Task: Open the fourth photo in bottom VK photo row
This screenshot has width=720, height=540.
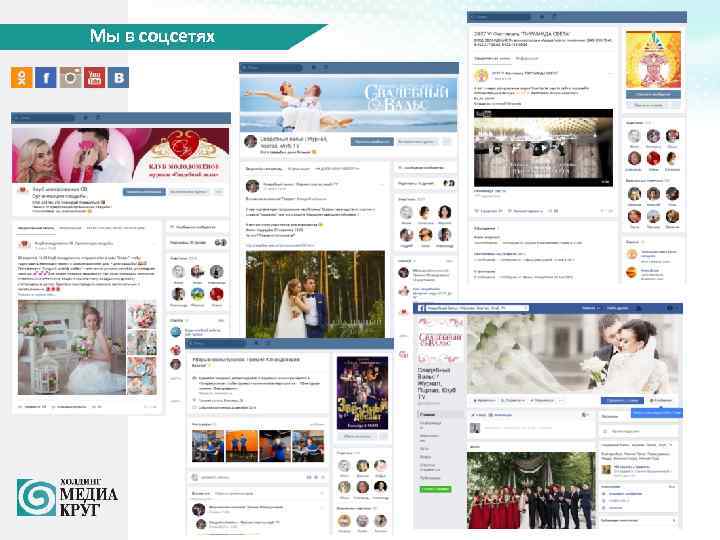Action: click(x=308, y=446)
